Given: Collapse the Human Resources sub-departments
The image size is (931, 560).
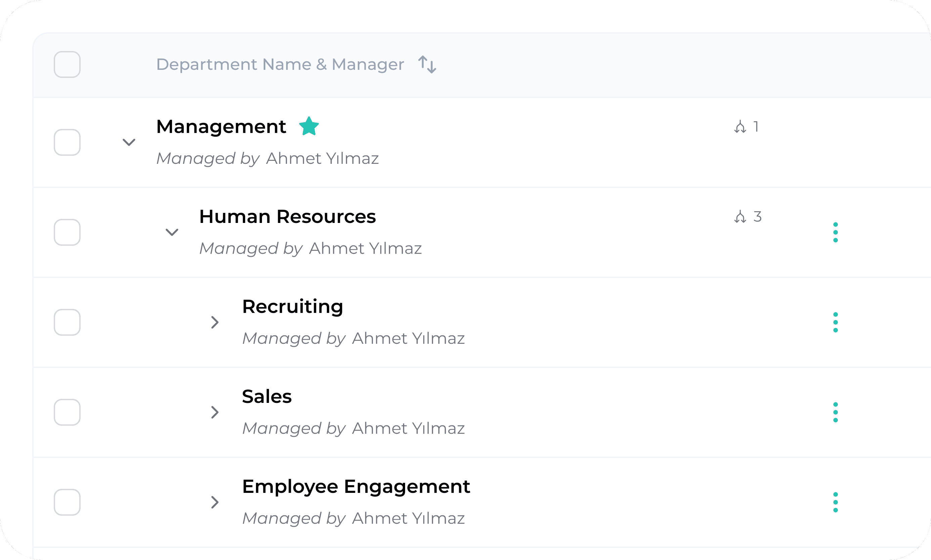Looking at the screenshot, I should click(x=172, y=232).
